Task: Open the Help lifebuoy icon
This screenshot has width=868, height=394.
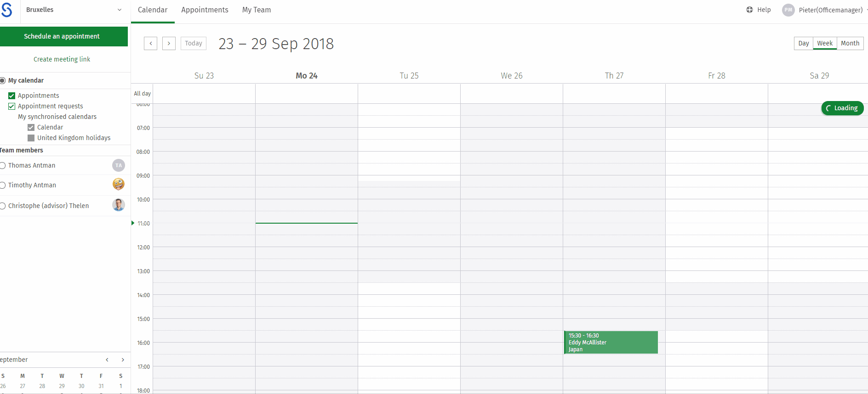Action: pyautogui.click(x=749, y=10)
